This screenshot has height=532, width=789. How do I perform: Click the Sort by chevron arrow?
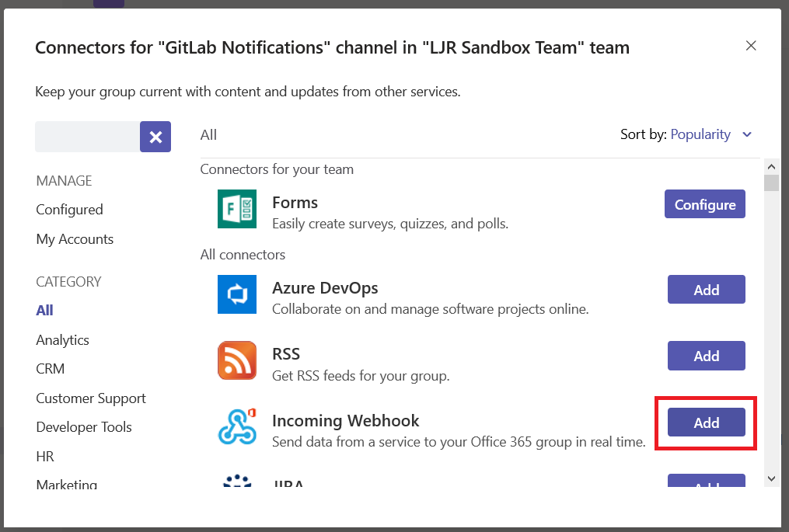click(746, 134)
